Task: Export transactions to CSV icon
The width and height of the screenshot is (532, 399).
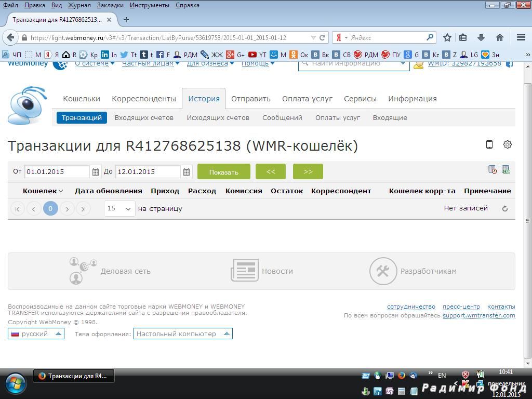Action: 506,169
